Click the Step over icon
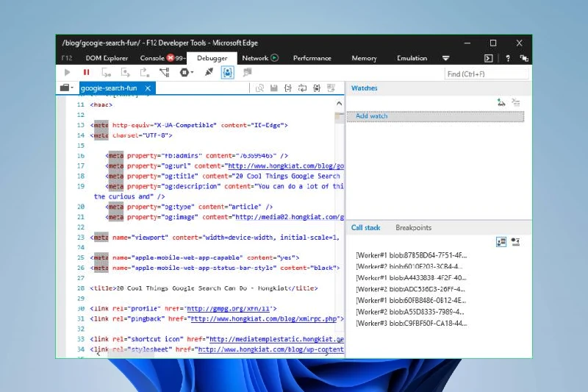The width and height of the screenshot is (588, 392). tap(125, 72)
